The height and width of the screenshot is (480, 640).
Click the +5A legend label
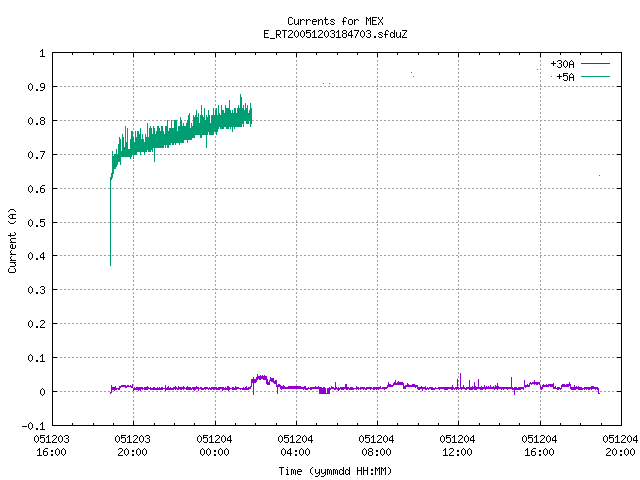point(565,77)
